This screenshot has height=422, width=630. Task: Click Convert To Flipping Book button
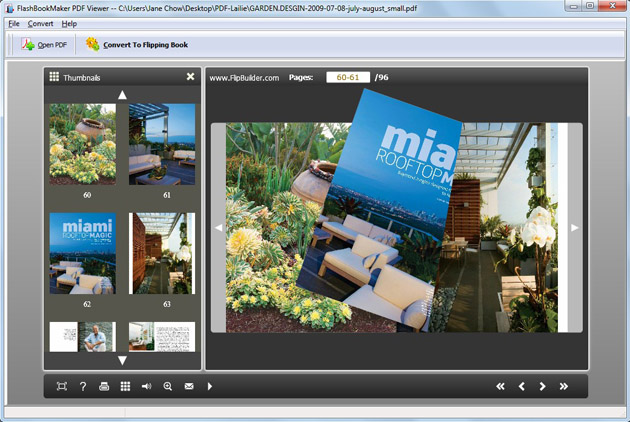pyautogui.click(x=136, y=45)
